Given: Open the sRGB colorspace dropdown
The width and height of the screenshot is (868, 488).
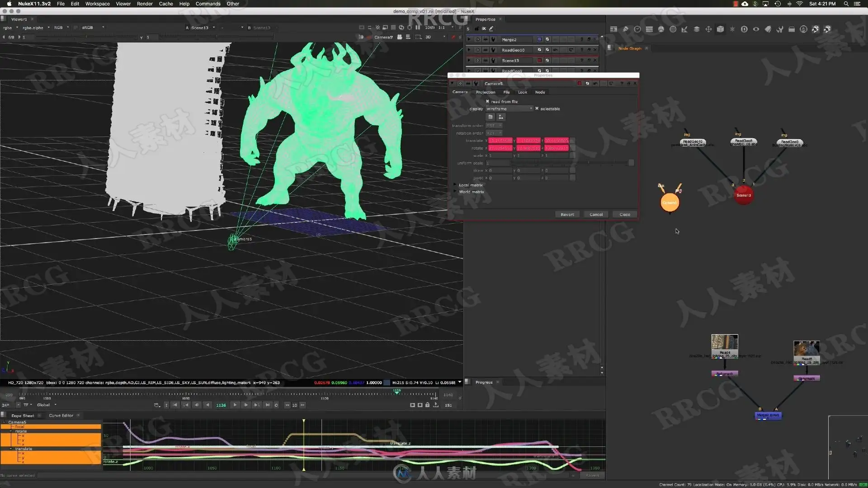Looking at the screenshot, I should click(x=93, y=28).
